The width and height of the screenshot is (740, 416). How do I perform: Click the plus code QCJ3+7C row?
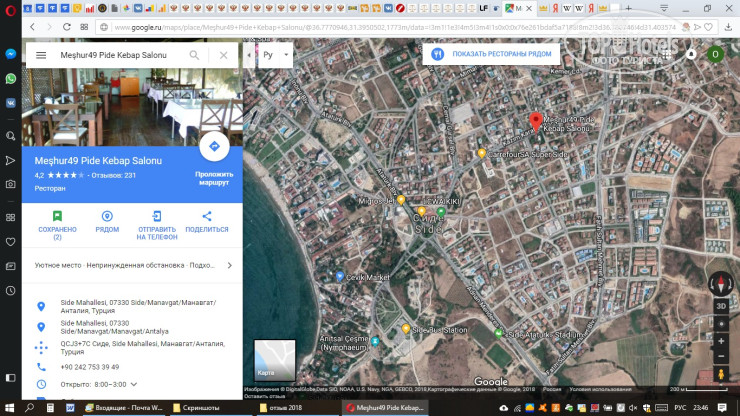[x=142, y=348]
